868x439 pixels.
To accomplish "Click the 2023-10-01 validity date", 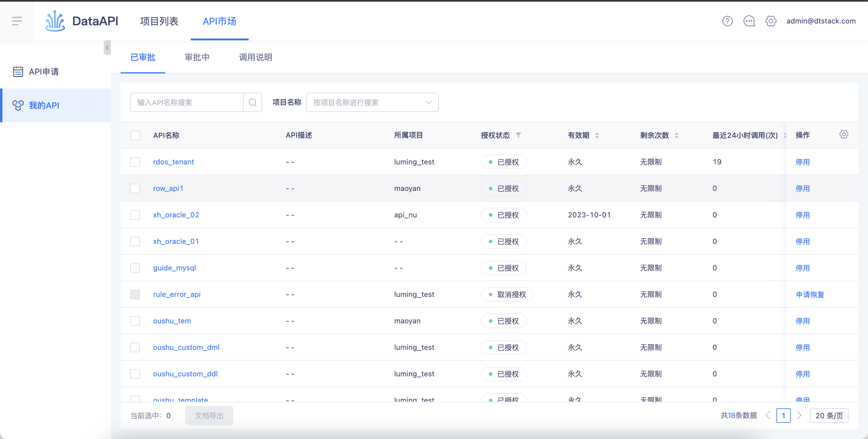I will point(589,215).
